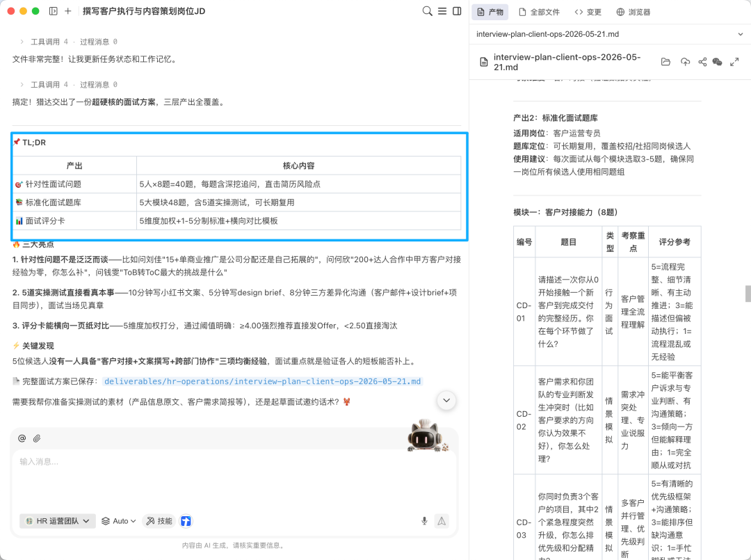Click the CD-02 row number cell
The height and width of the screenshot is (560, 751).
coord(524,420)
